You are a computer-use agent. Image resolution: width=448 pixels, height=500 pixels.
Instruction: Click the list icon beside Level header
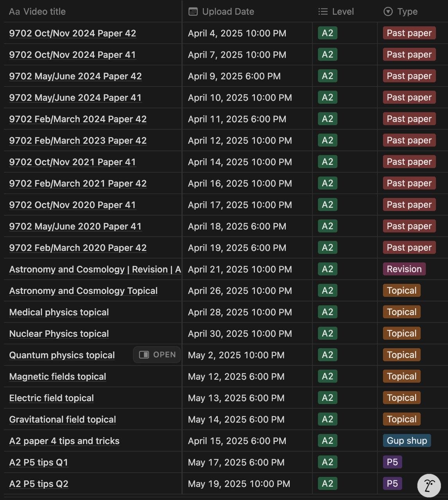[x=323, y=12]
